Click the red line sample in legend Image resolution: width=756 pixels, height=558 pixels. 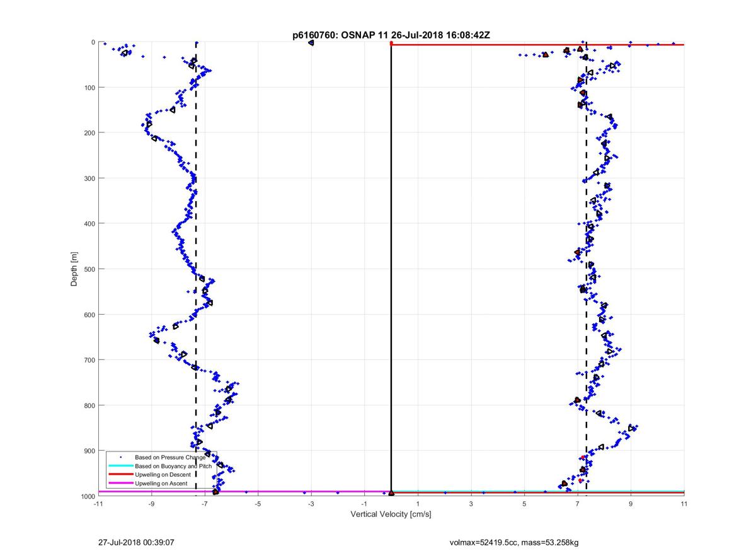[120, 475]
